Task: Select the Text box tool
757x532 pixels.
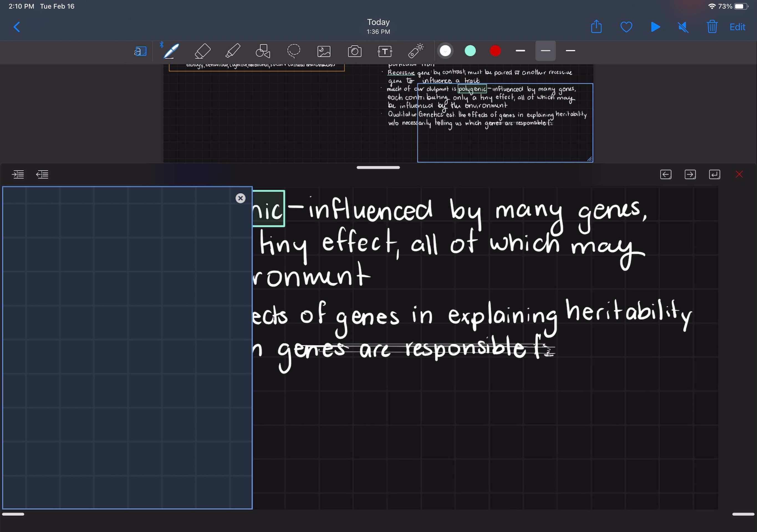Action: pyautogui.click(x=385, y=51)
